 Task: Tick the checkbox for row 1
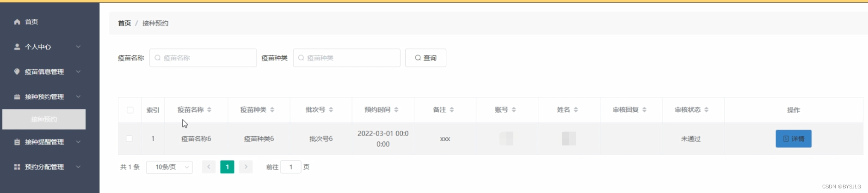pos(129,139)
